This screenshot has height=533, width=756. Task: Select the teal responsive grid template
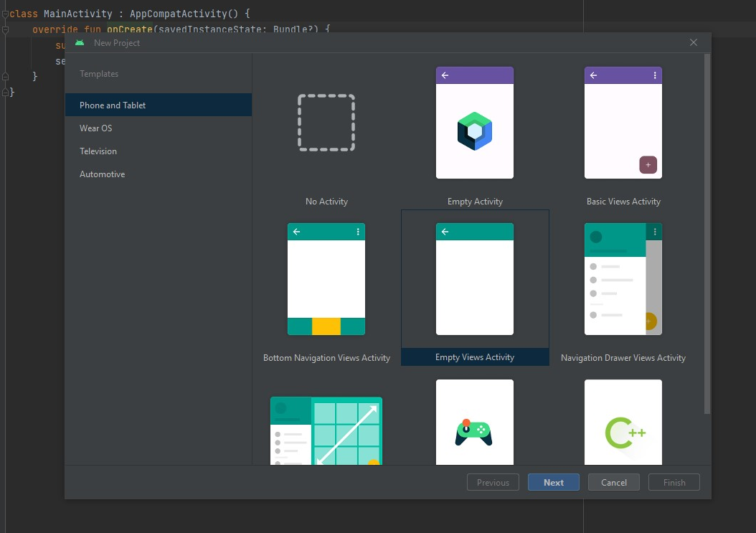coord(326,430)
